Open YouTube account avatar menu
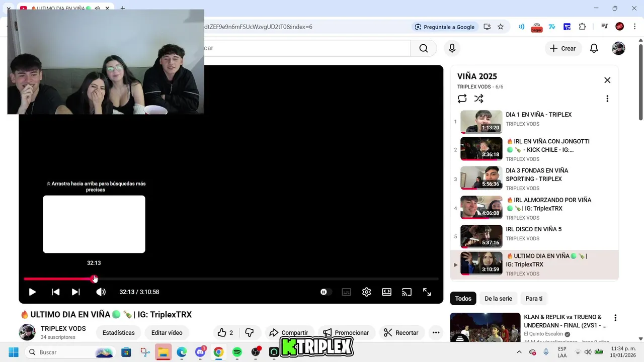 click(x=618, y=48)
